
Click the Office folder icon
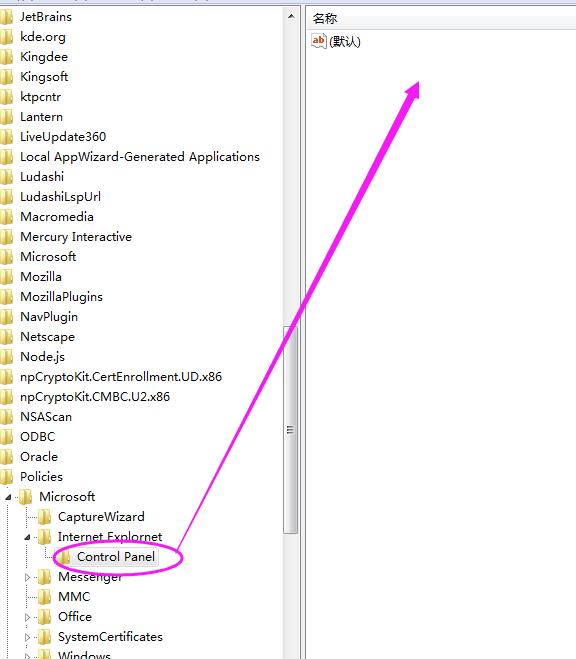[45, 617]
